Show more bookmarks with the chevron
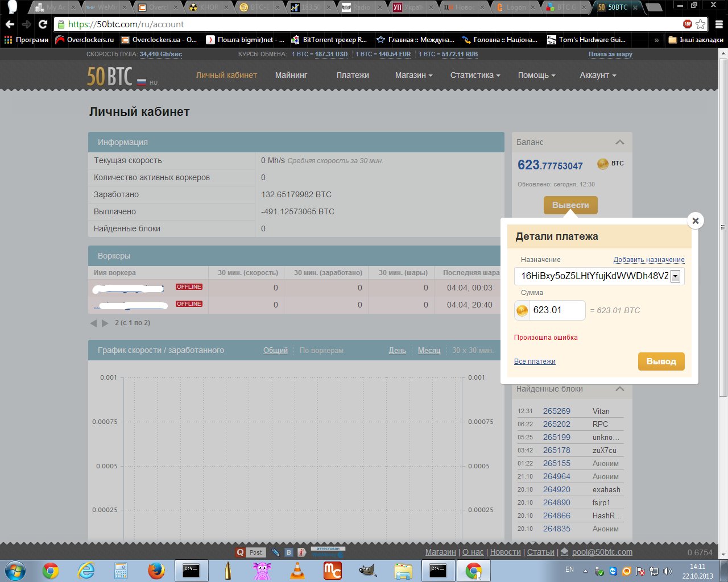 pyautogui.click(x=657, y=40)
